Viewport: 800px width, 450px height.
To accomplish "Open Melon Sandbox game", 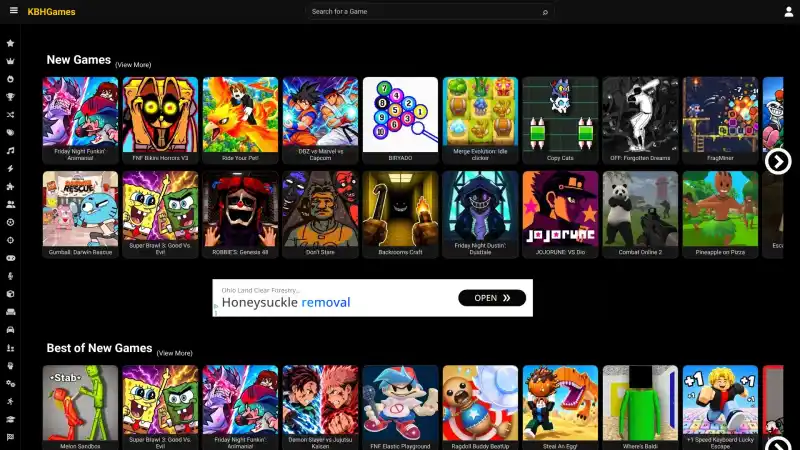I will (80, 407).
